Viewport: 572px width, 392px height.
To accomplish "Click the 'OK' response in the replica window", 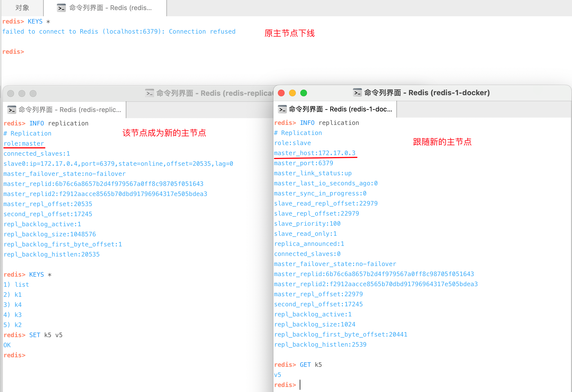I will (x=7, y=345).
